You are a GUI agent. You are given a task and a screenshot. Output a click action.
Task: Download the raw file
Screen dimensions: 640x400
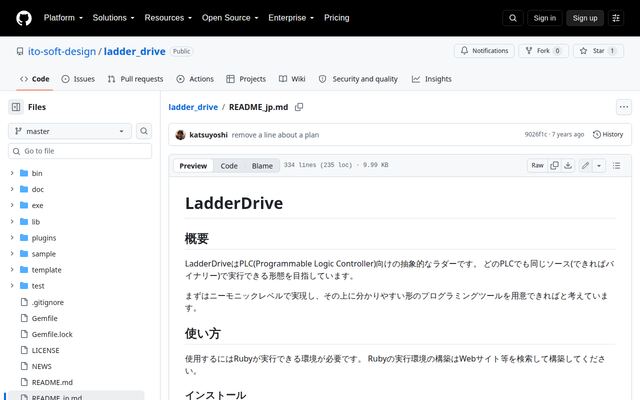(568, 165)
